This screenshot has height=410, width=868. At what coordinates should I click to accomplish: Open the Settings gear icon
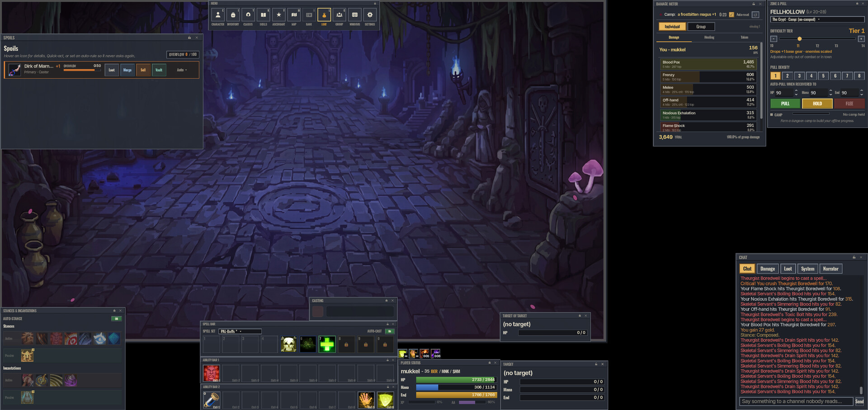click(x=370, y=15)
